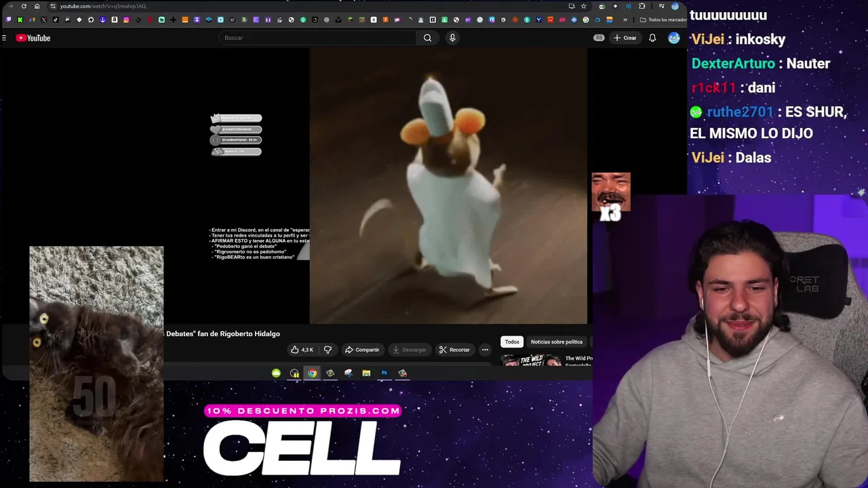Click the Compartir share button
Screen dimensions: 868x488
click(x=362, y=350)
